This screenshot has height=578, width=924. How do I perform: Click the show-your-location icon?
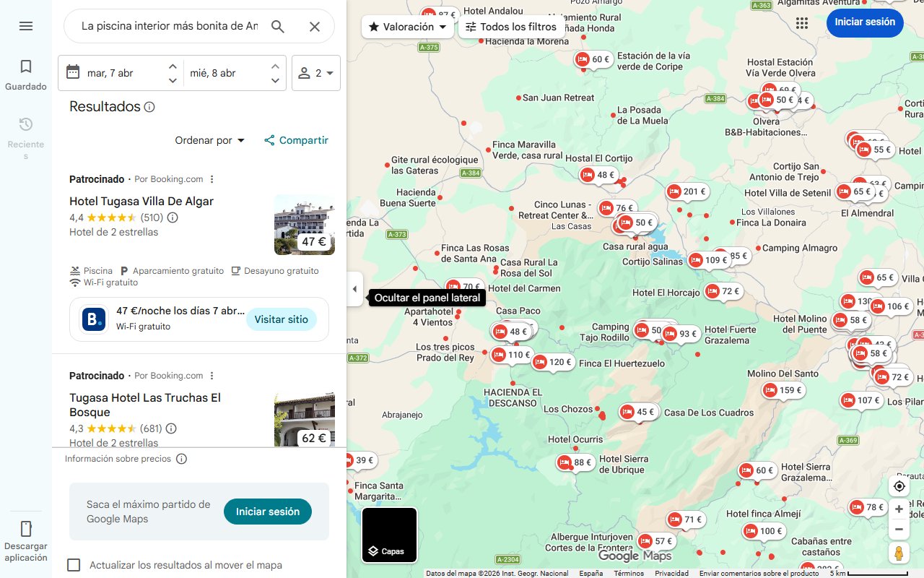pos(899,486)
